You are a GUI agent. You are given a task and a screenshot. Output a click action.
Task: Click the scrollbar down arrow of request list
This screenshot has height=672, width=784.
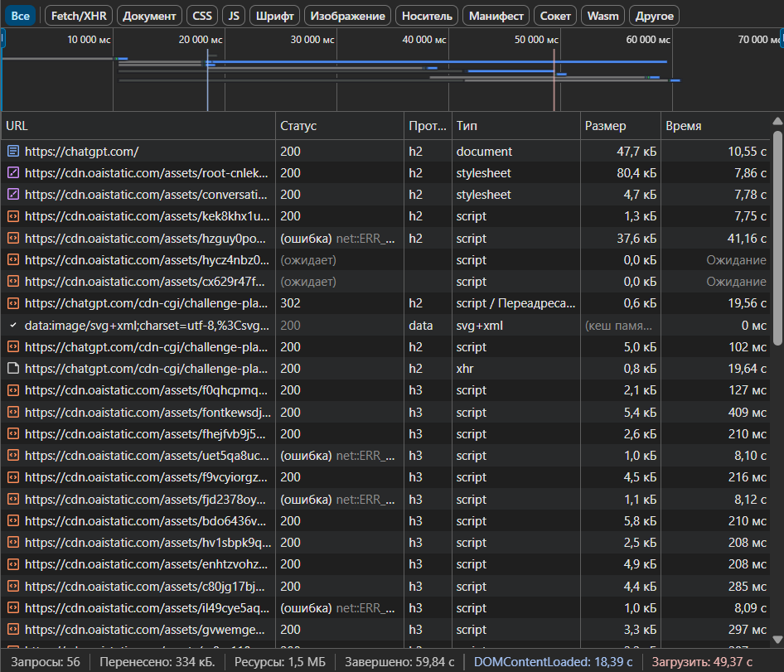pyautogui.click(x=777, y=639)
